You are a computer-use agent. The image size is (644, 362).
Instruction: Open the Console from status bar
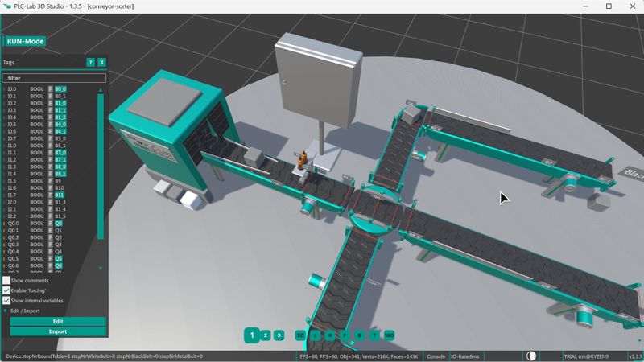pos(436,356)
